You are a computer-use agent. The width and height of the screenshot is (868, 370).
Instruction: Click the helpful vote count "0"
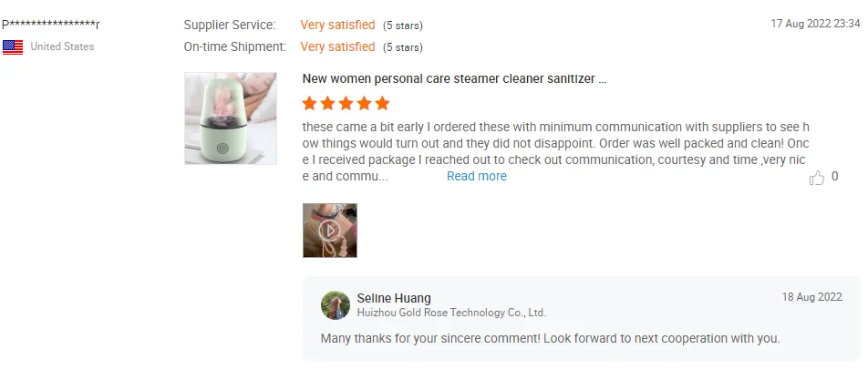point(835,177)
